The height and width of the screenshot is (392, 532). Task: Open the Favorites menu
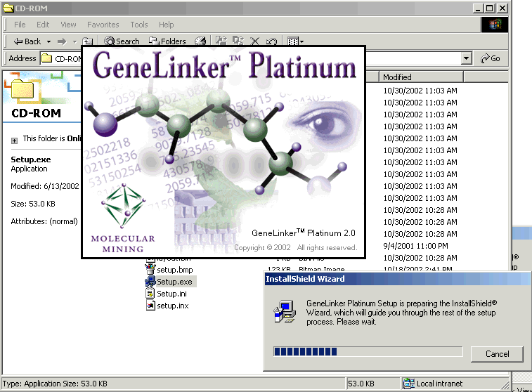click(x=103, y=25)
